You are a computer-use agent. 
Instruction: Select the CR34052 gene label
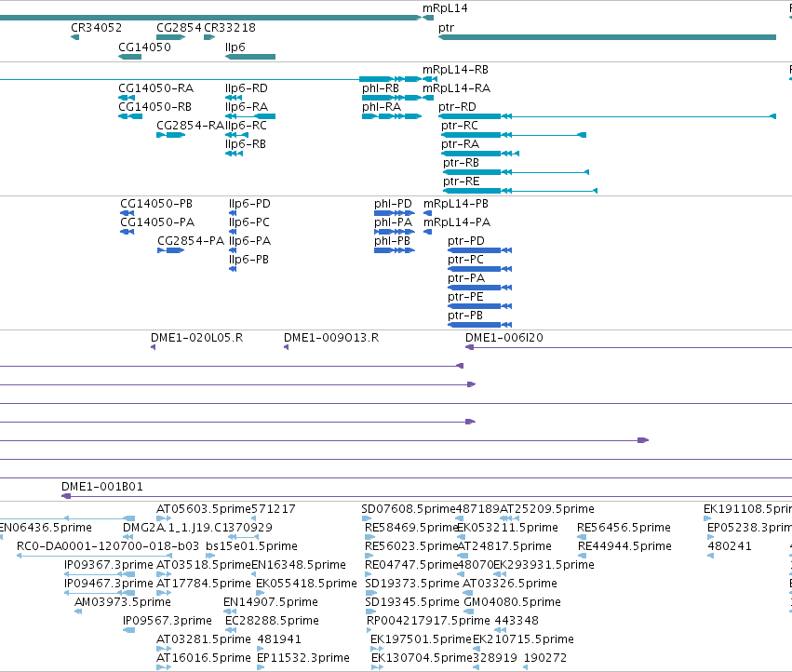[x=97, y=28]
